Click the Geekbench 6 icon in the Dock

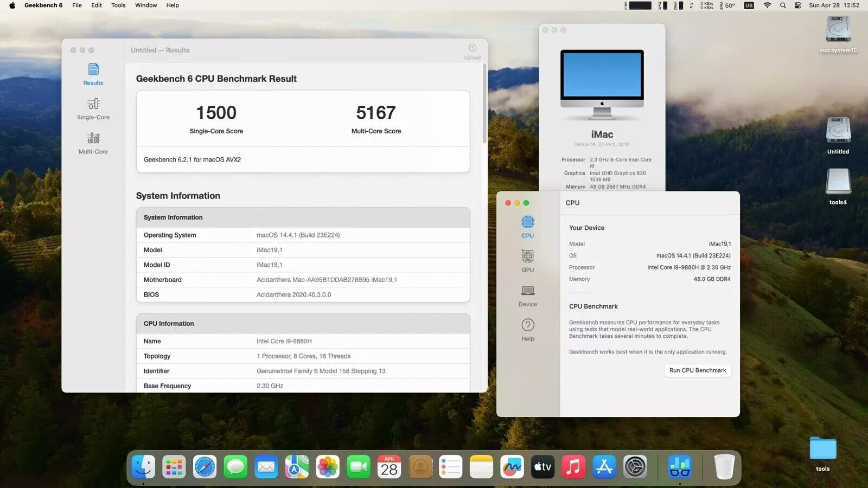[x=680, y=466]
